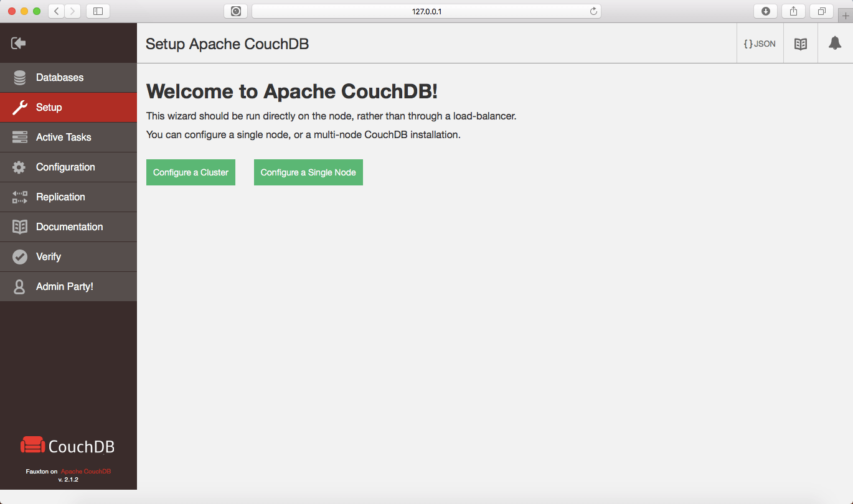The width and height of the screenshot is (853, 504).
Task: Open Safari downloads list
Action: tap(766, 11)
